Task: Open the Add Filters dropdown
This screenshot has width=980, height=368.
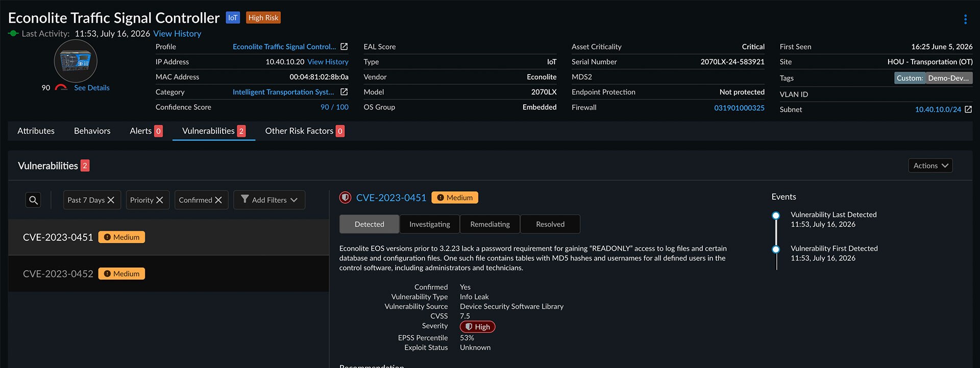Action: click(269, 200)
